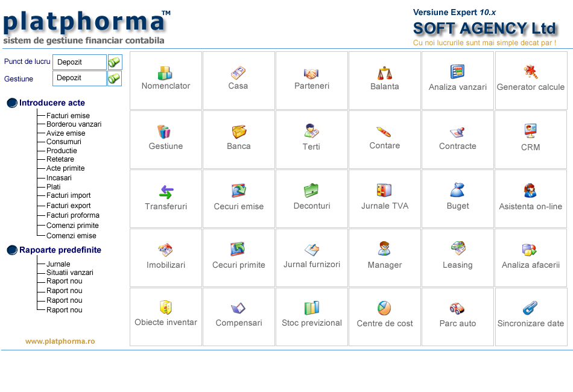This screenshot has height=392, width=573.
Task: Open the Casa cash module icon
Action: [238, 73]
